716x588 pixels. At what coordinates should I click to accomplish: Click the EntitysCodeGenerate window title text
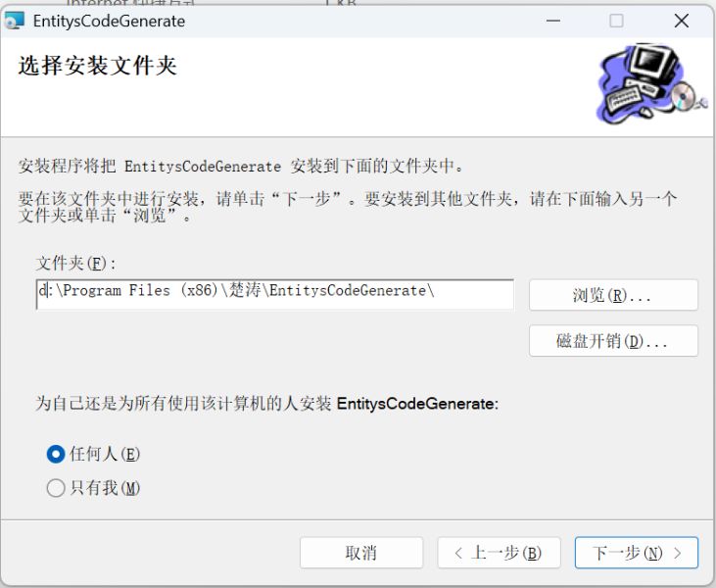coord(109,21)
